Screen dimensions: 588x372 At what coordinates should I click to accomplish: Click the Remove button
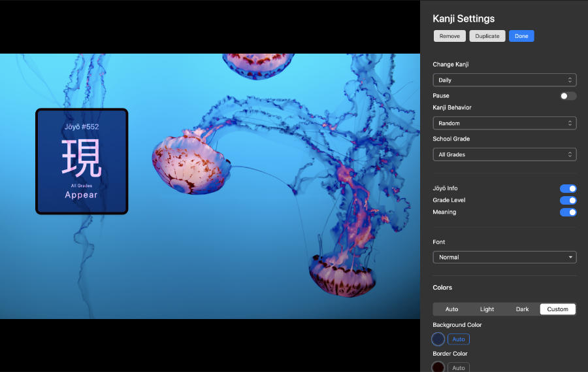449,36
